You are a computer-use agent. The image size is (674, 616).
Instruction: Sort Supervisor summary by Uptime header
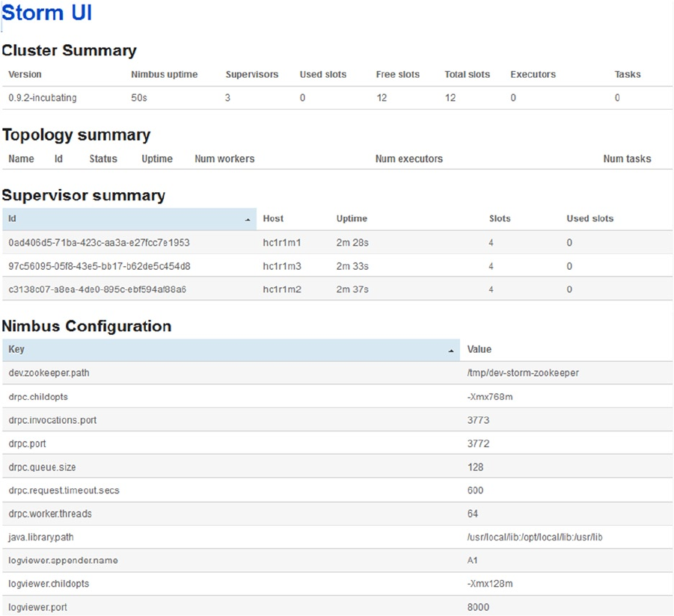[352, 219]
